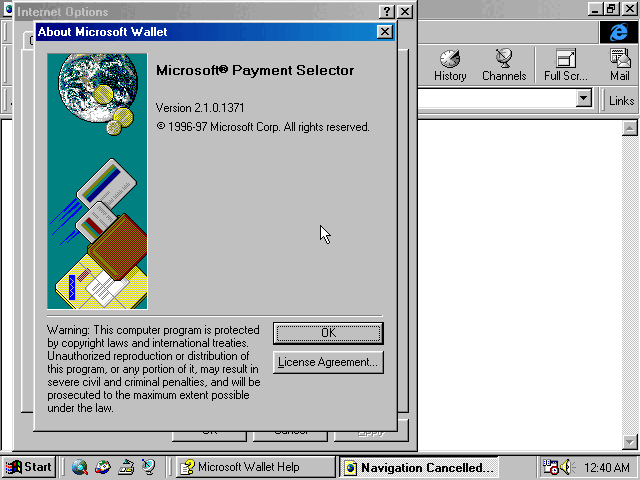Minimize the Internet Explorer window

click(x=596, y=9)
